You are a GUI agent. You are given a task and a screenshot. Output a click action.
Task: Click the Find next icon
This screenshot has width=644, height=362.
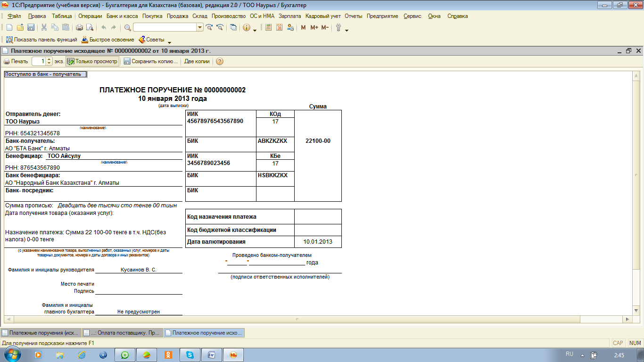[209, 27]
